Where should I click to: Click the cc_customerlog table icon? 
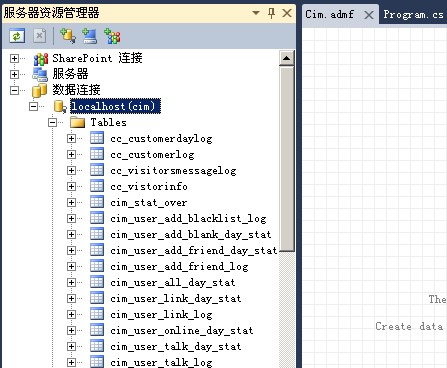coord(97,154)
